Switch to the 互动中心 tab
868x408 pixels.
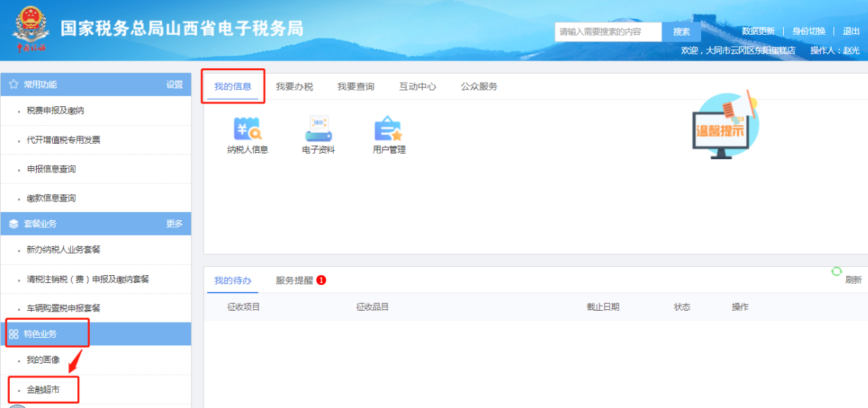[x=417, y=86]
